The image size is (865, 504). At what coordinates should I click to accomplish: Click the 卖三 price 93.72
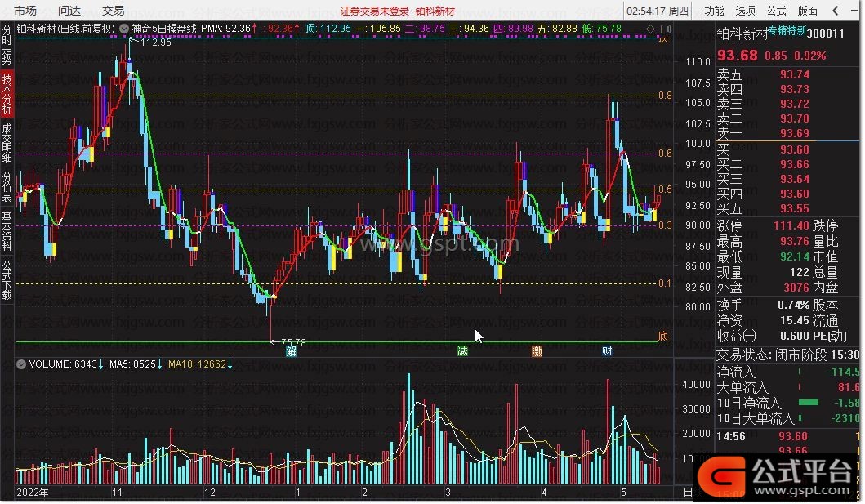click(x=795, y=105)
